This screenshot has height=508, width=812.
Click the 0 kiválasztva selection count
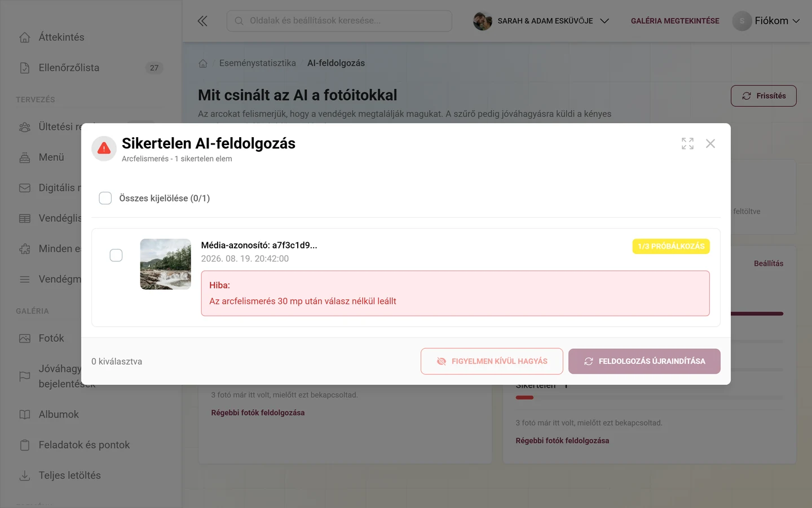(x=117, y=361)
